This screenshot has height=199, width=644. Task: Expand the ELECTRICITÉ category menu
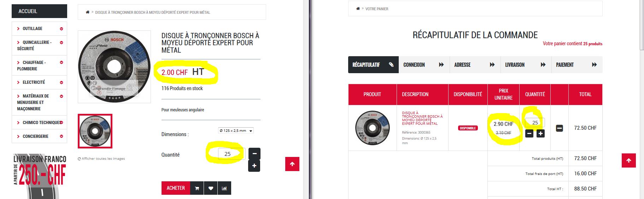coord(40,82)
